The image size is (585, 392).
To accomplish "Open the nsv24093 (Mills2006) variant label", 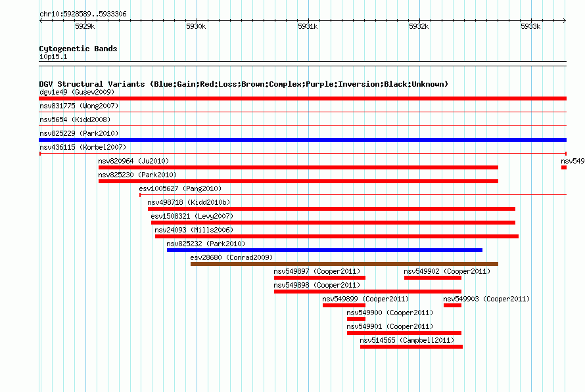I will [194, 230].
